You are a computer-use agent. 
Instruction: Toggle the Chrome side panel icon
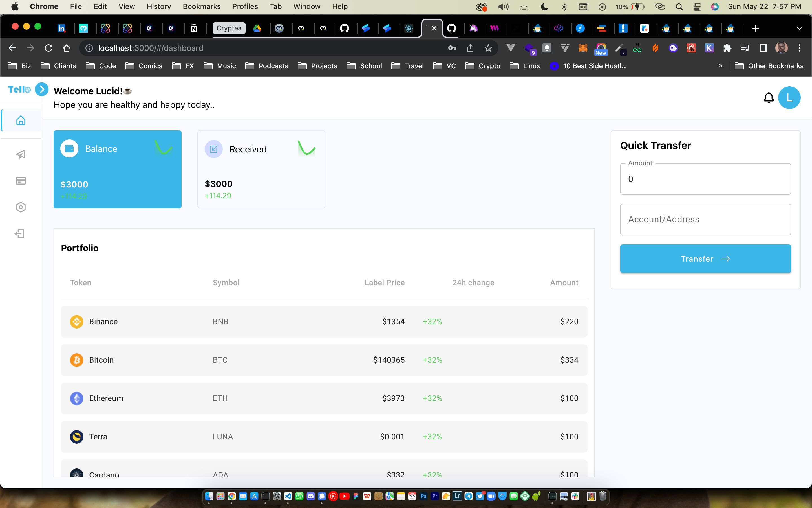click(x=763, y=48)
